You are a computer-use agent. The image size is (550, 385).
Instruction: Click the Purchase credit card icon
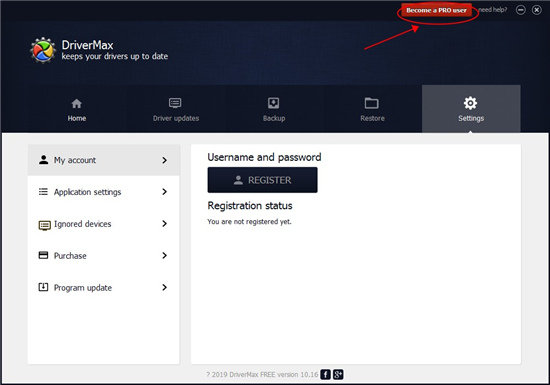pos(43,255)
